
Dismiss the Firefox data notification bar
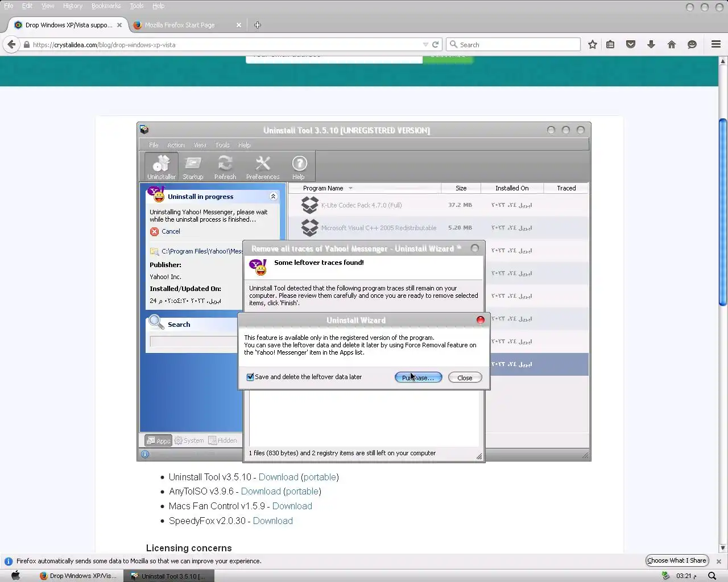pyautogui.click(x=718, y=561)
